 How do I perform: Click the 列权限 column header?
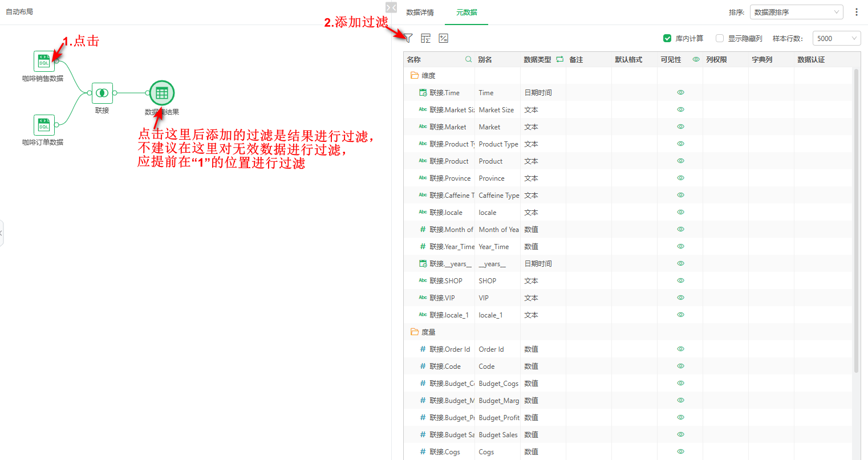[x=716, y=59]
